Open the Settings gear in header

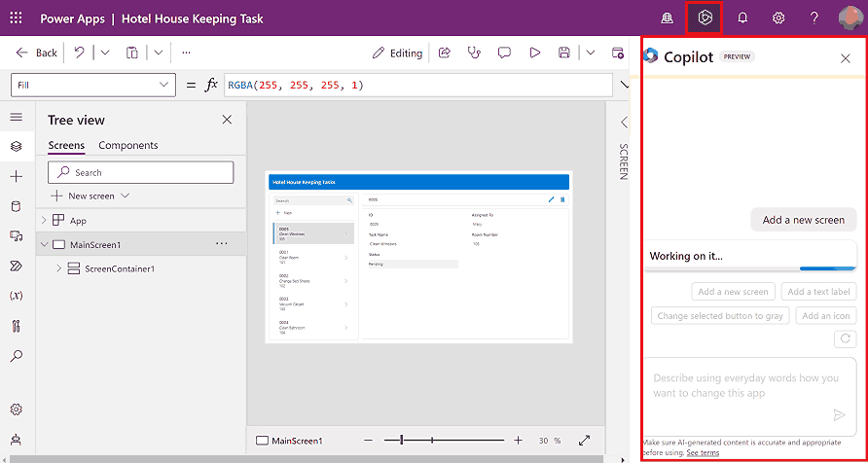(x=778, y=18)
